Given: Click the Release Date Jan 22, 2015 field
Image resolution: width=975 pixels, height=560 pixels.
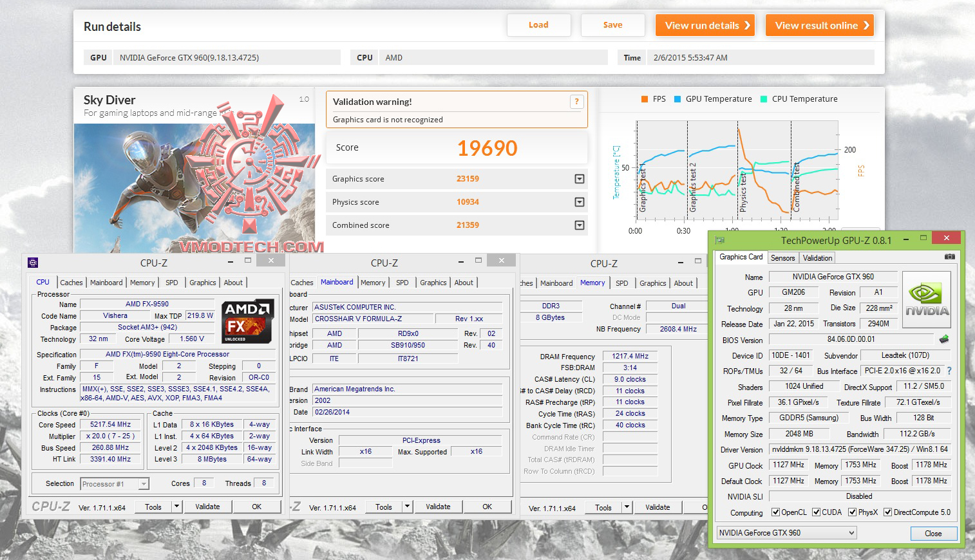Looking at the screenshot, I should (793, 324).
